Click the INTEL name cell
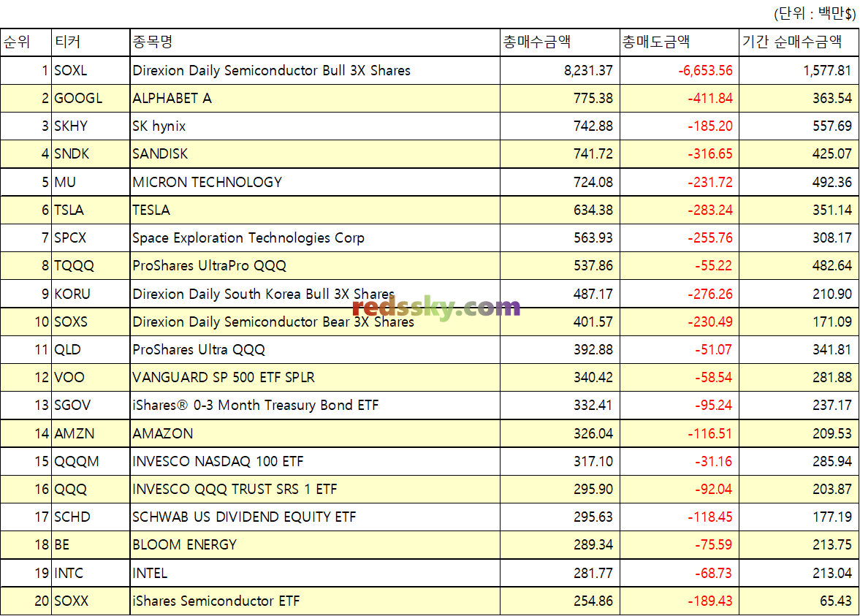The width and height of the screenshot is (860, 616). pos(315,573)
